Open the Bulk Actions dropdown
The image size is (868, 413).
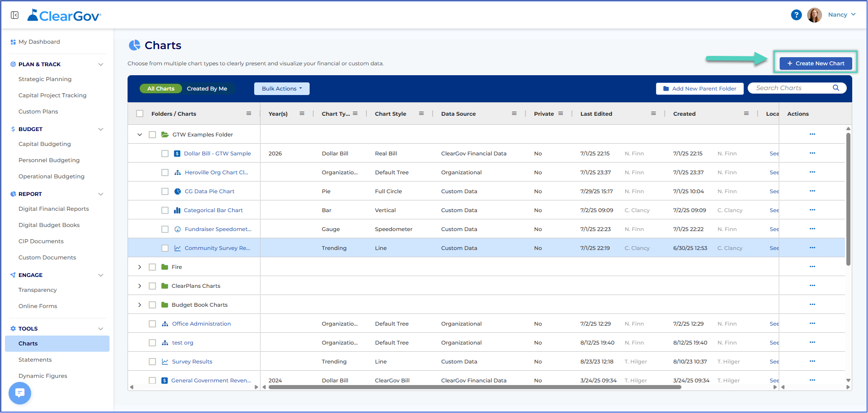282,89
